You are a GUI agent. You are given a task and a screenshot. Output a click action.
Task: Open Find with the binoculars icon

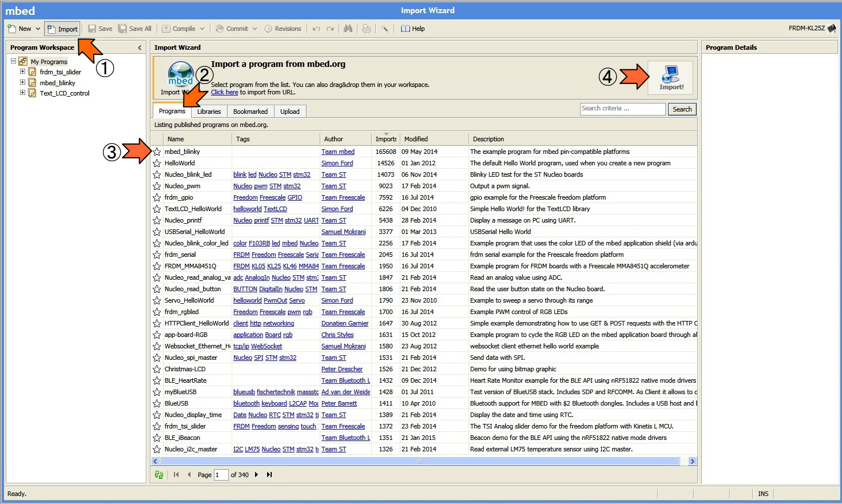348,29
